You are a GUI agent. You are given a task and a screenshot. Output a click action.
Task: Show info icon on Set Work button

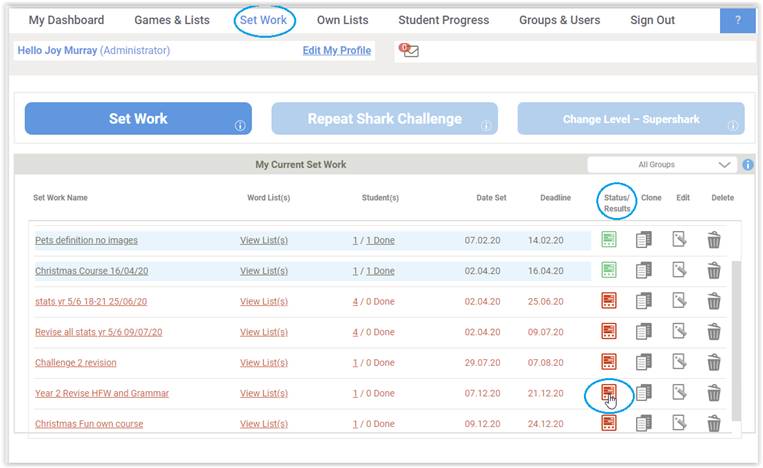pyautogui.click(x=240, y=126)
